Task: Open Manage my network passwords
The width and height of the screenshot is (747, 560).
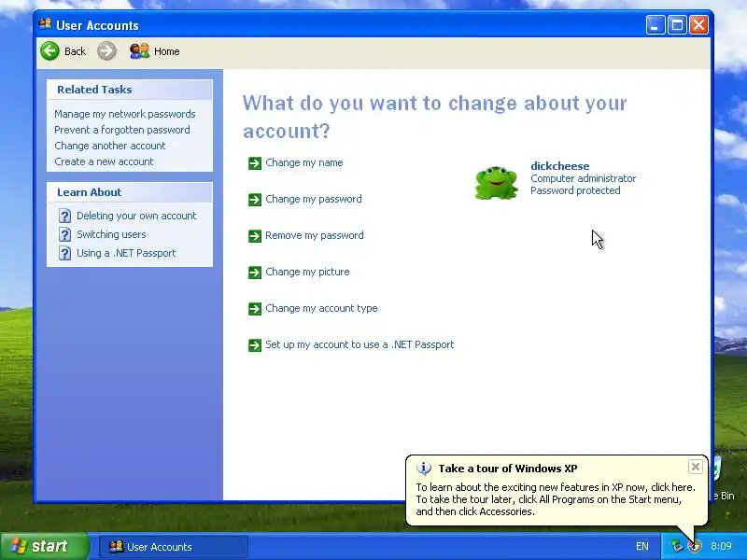Action: click(x=125, y=114)
